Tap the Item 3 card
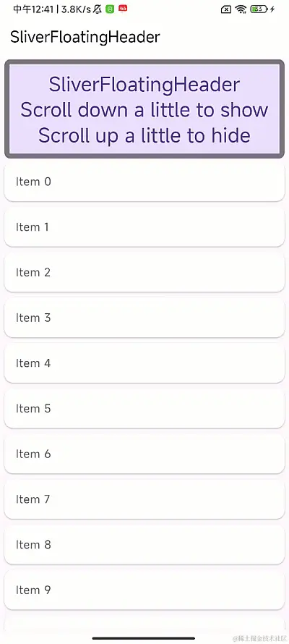Screen dimensions: 289x644 (144, 318)
